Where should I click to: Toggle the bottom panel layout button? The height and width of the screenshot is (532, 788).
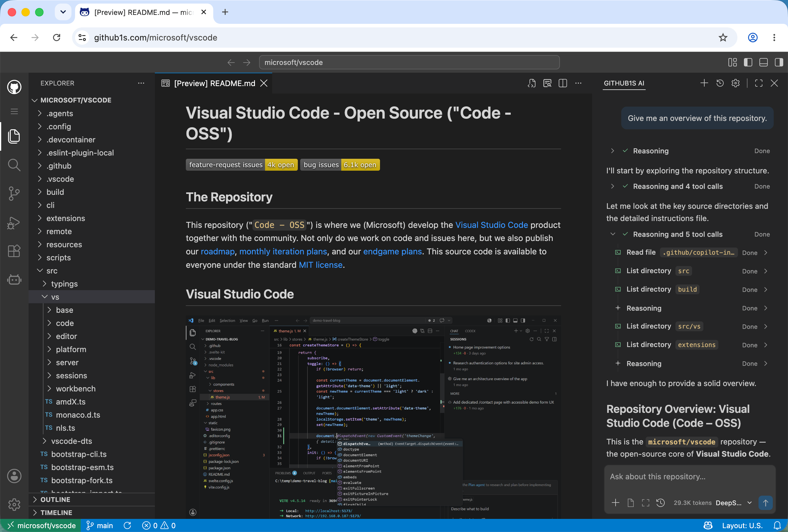pyautogui.click(x=764, y=62)
